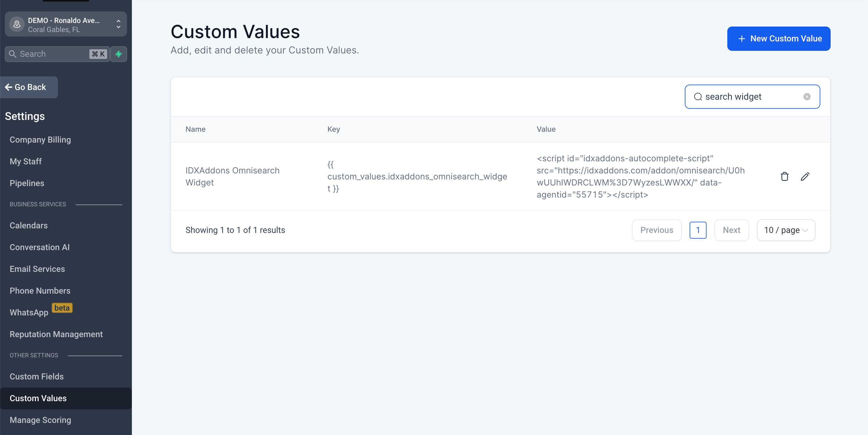Create a New Custom Value

tap(778, 39)
